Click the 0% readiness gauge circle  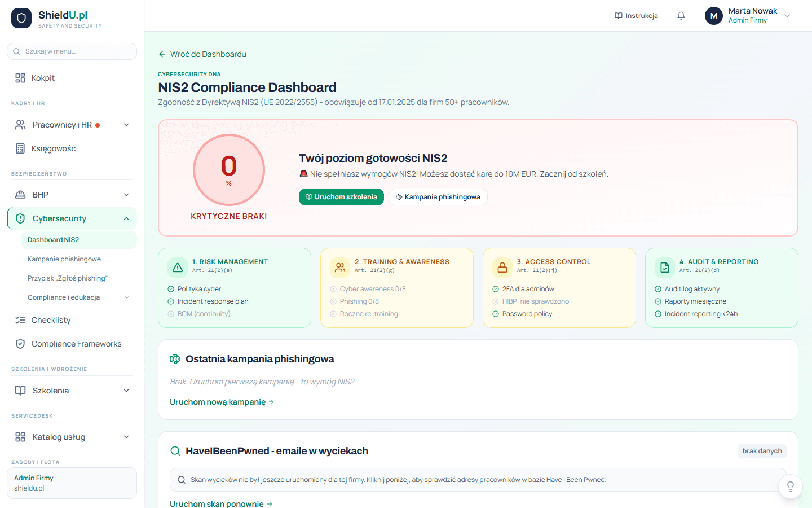click(229, 170)
